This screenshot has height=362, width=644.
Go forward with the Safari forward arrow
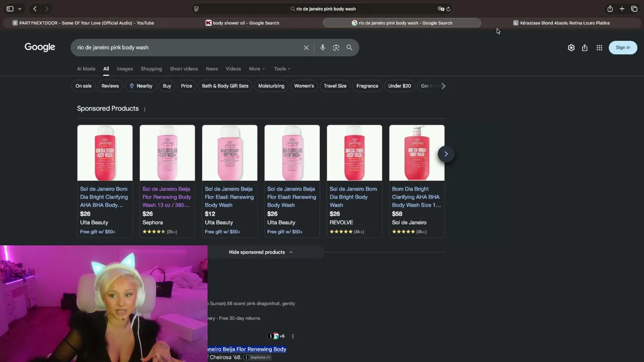pyautogui.click(x=47, y=9)
